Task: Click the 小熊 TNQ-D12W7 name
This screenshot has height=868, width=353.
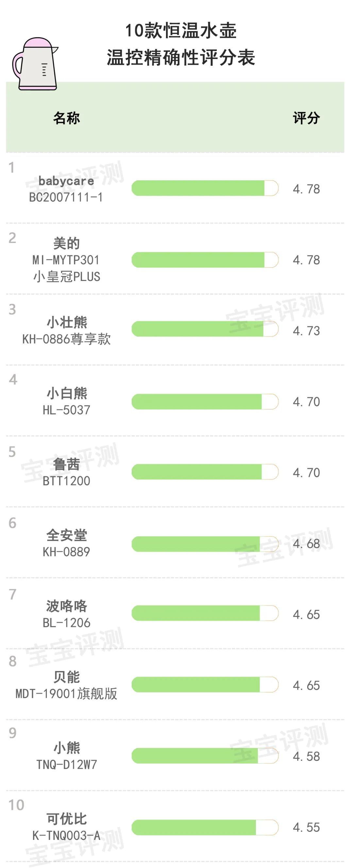Action: point(66,756)
